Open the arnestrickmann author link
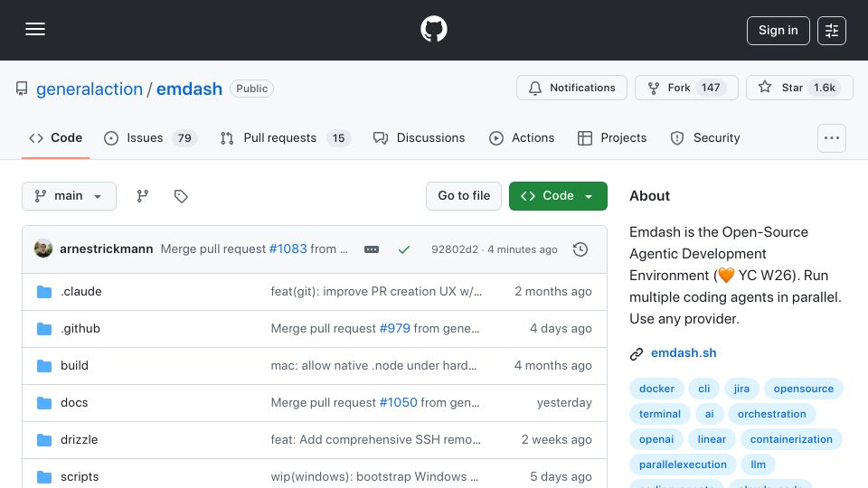The width and height of the screenshot is (868, 488). pyautogui.click(x=107, y=249)
